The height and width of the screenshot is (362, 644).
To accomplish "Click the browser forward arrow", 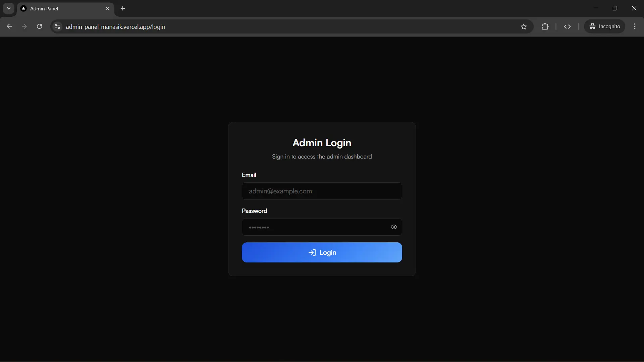I will pyautogui.click(x=24, y=26).
